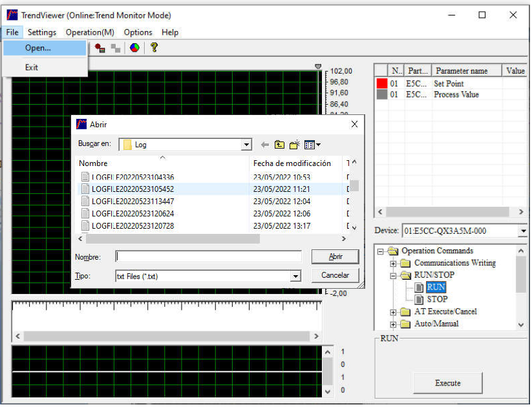Viewport: 532px width, 407px height.
Task: Collapse the RUN/STOP tree node
Action: pyautogui.click(x=393, y=276)
